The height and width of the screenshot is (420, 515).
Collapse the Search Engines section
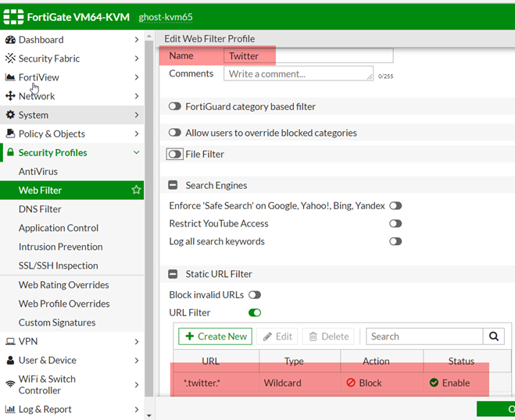173,186
